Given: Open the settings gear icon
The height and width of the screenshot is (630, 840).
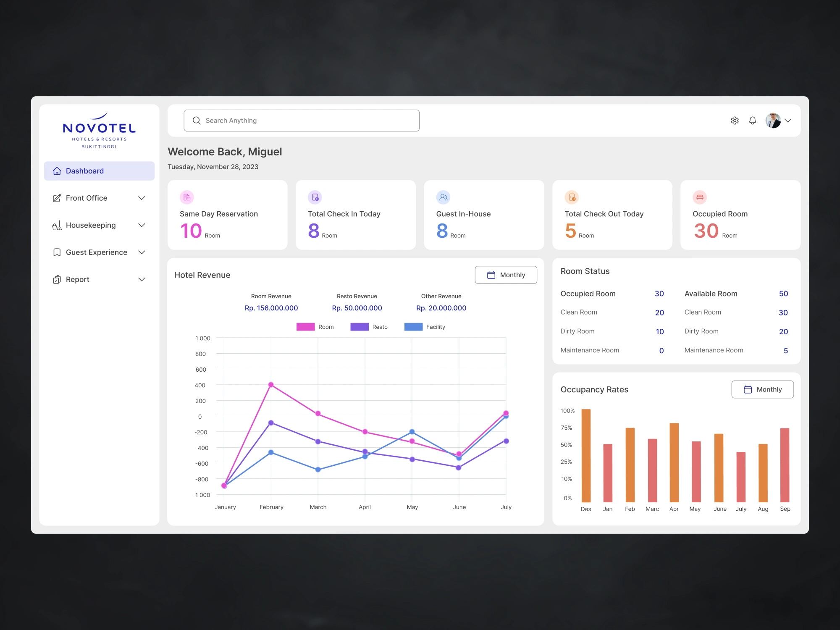Looking at the screenshot, I should pyautogui.click(x=735, y=121).
